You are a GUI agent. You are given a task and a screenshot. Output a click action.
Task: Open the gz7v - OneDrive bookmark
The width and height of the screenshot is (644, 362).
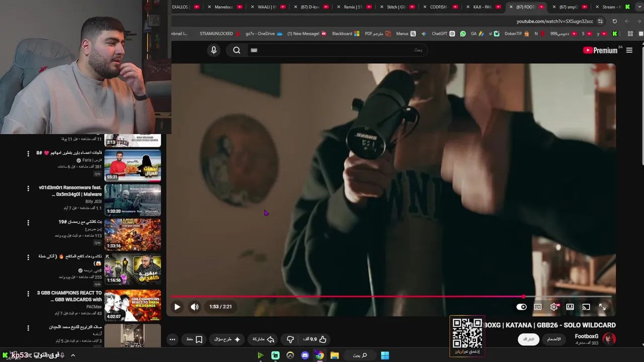point(264,34)
